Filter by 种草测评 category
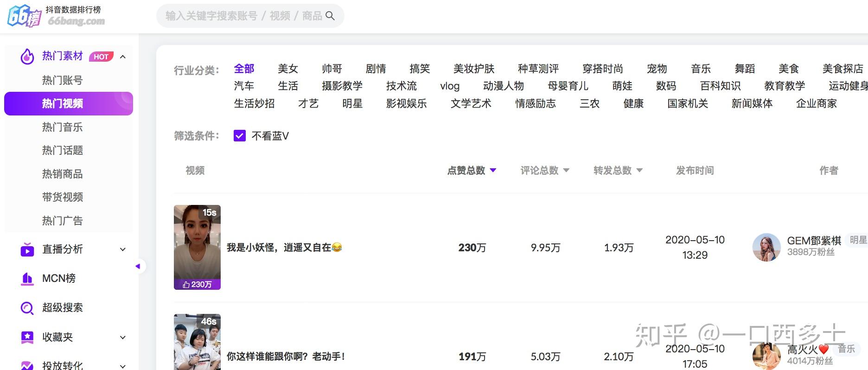868x370 pixels. (x=538, y=69)
